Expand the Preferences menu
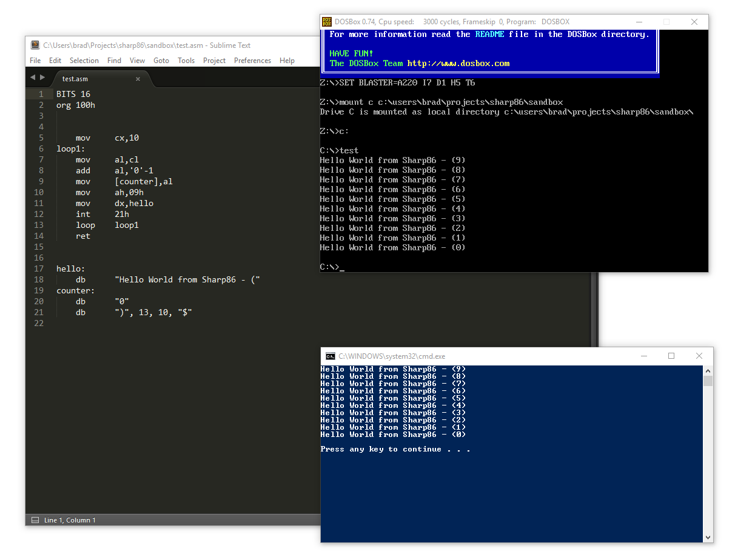The image size is (735, 560). coord(252,61)
